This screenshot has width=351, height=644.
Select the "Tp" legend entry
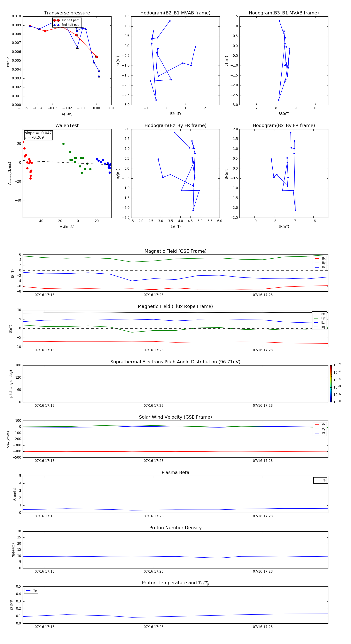coord(31,591)
